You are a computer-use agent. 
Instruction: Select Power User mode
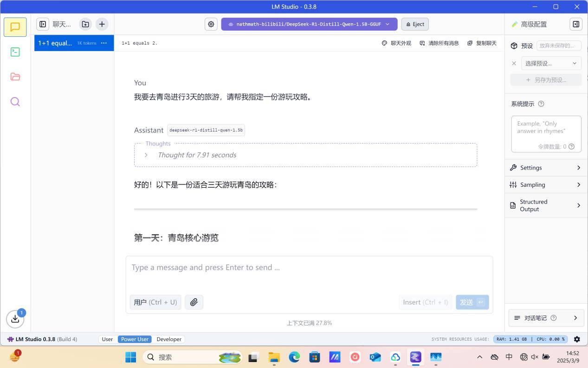135,339
